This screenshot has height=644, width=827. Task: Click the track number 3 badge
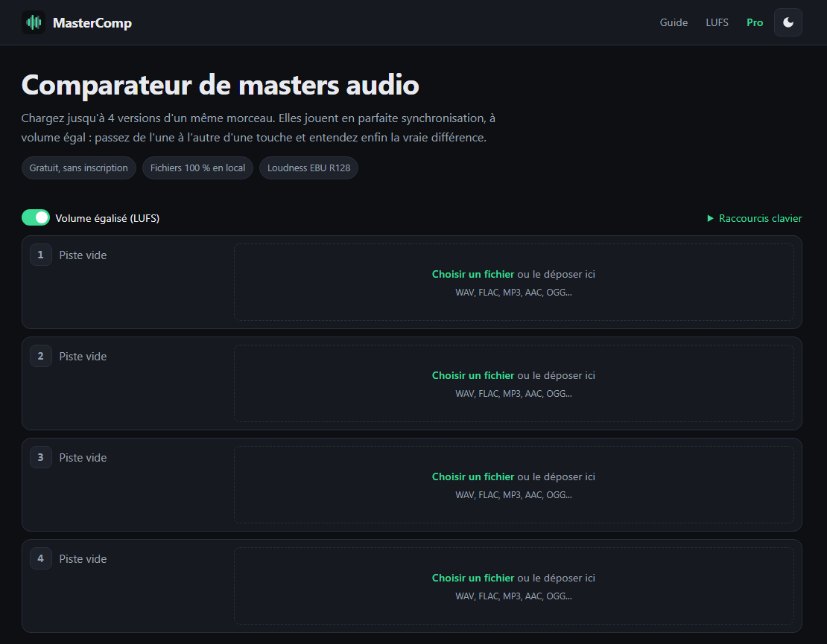41,457
